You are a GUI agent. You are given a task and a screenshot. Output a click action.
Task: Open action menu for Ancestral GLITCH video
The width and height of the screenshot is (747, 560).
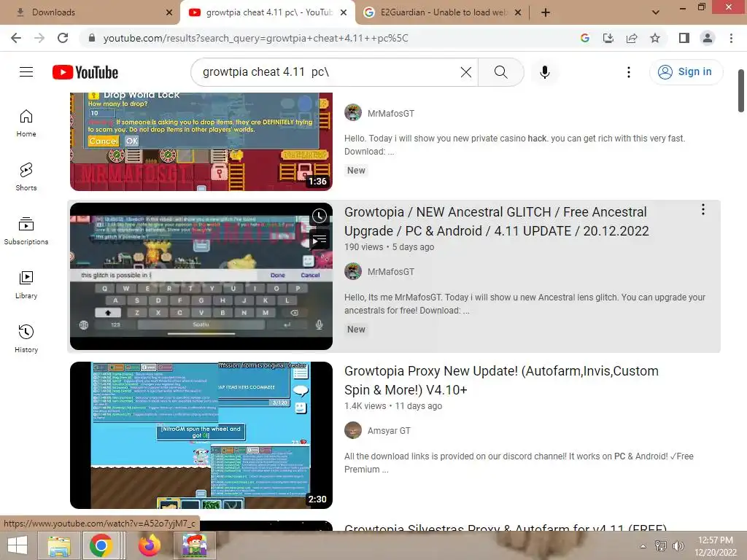(x=703, y=209)
